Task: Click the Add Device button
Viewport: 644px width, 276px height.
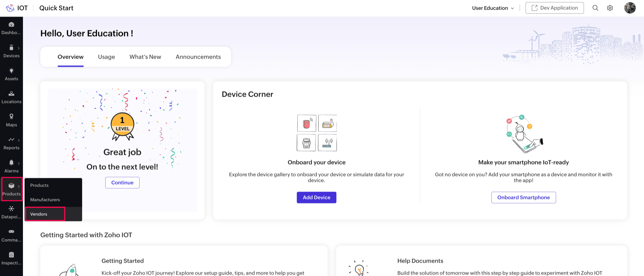Action: click(316, 197)
